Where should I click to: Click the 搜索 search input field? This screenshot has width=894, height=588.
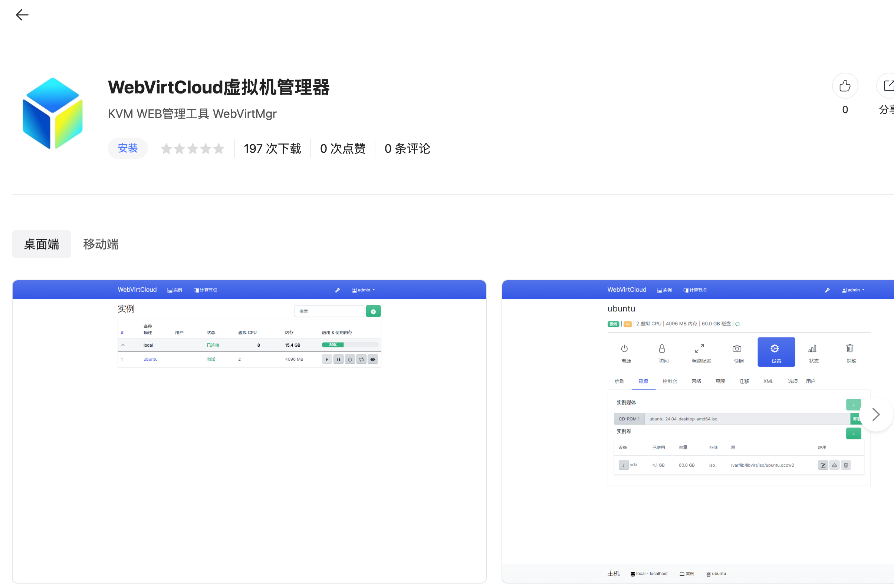pyautogui.click(x=329, y=311)
